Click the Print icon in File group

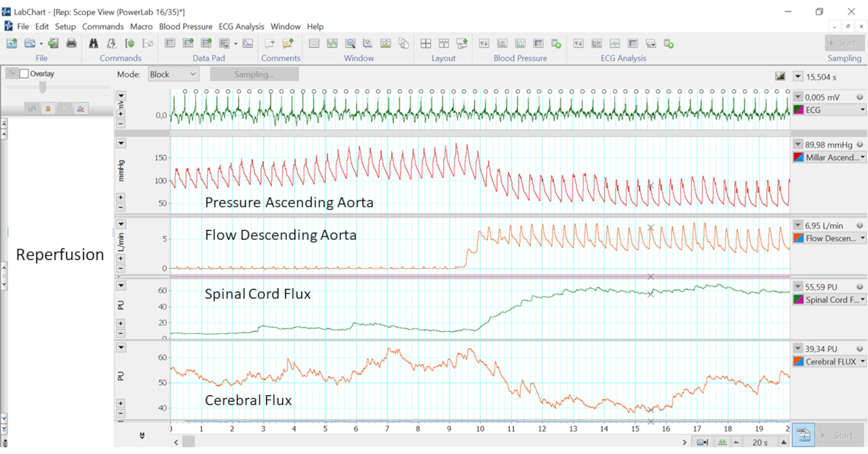72,43
